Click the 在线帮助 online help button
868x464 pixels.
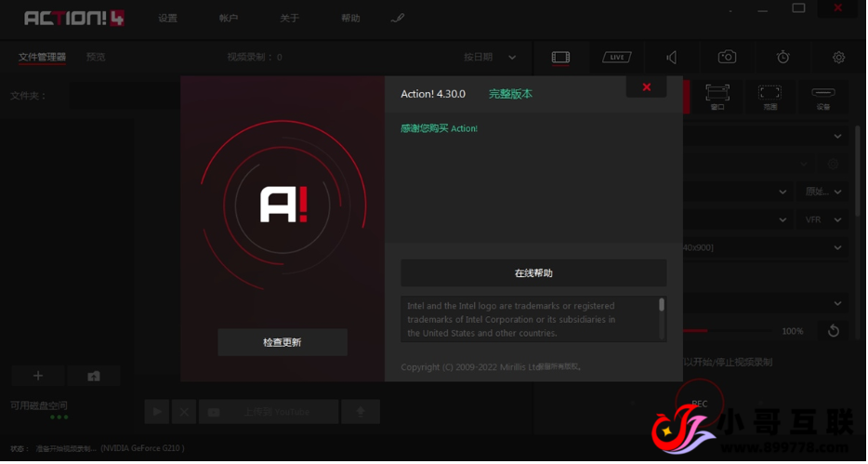click(533, 273)
